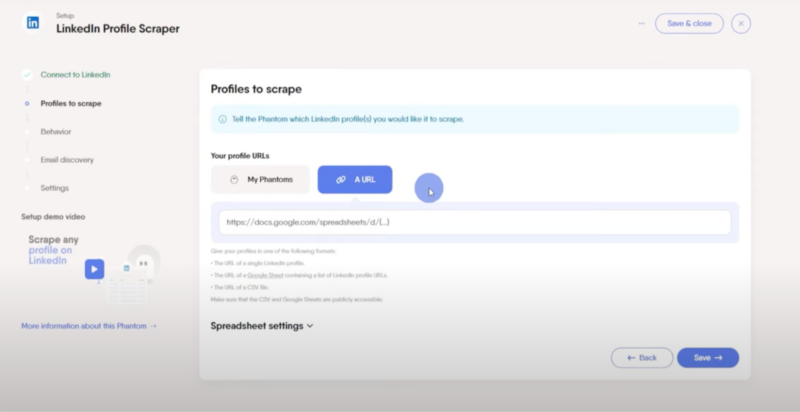Play the setup demo video
This screenshot has height=412, width=800.
(x=94, y=269)
